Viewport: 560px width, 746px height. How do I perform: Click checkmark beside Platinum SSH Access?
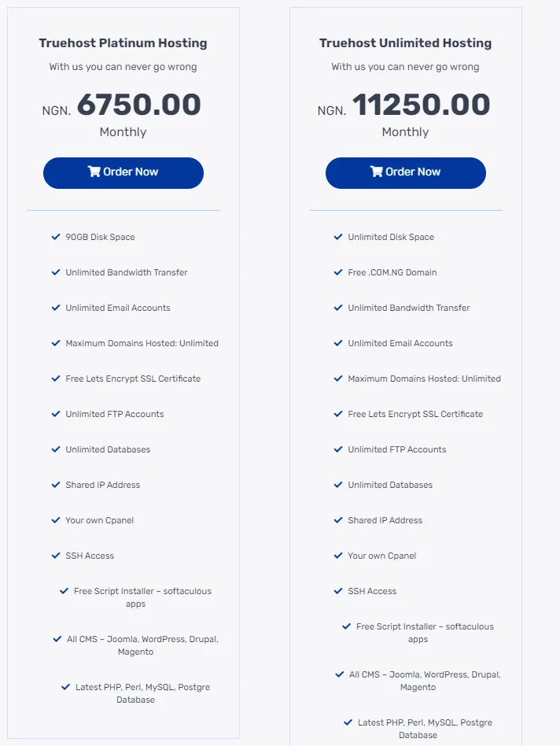click(x=56, y=556)
